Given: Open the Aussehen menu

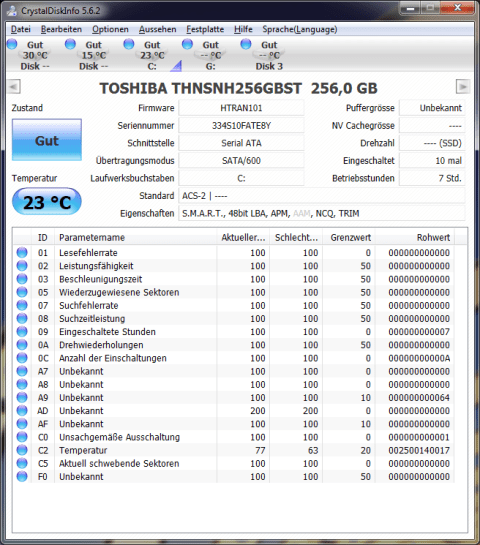Looking at the screenshot, I should pyautogui.click(x=157, y=29).
